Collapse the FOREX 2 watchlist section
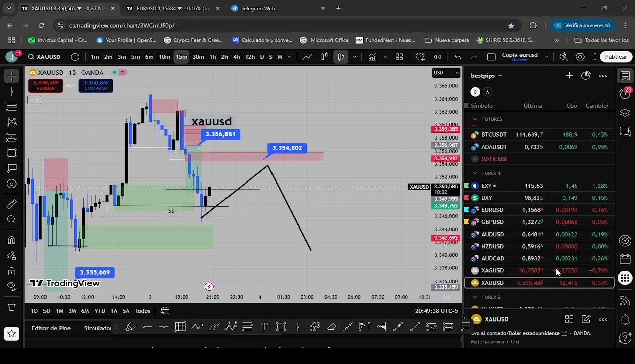635x364 pixels. [x=475, y=297]
